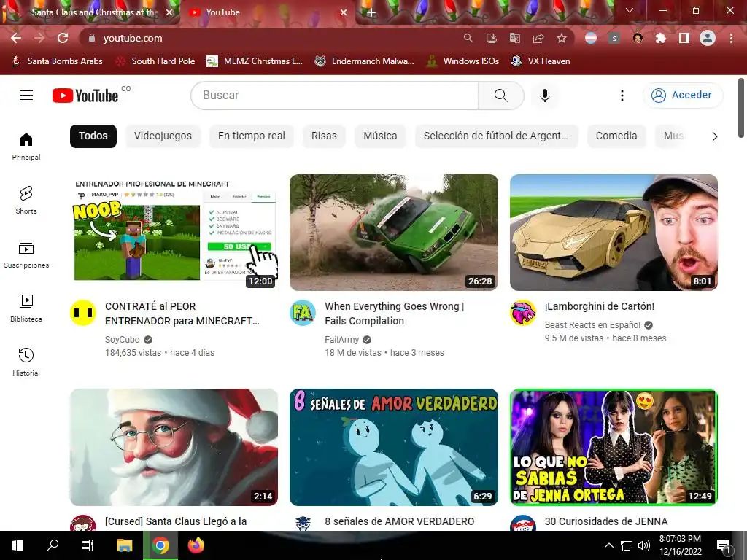Image resolution: width=747 pixels, height=560 pixels.
Task: Click SoyCubo channel avatar
Action: tap(83, 313)
